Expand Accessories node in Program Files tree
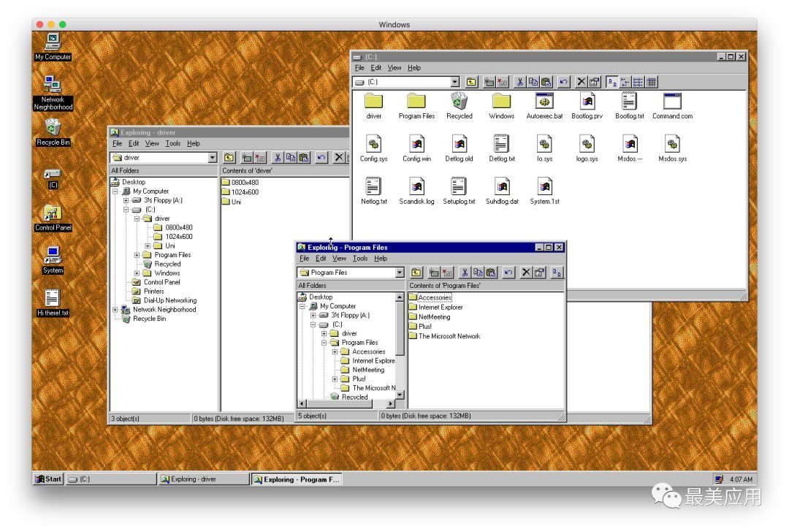 click(x=335, y=351)
